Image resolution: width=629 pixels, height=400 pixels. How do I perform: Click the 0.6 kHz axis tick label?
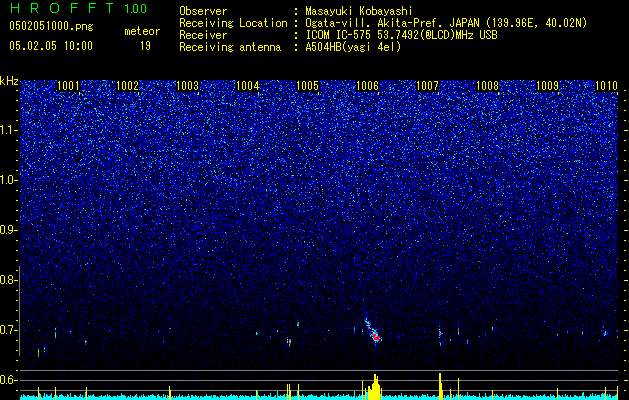click(x=8, y=380)
